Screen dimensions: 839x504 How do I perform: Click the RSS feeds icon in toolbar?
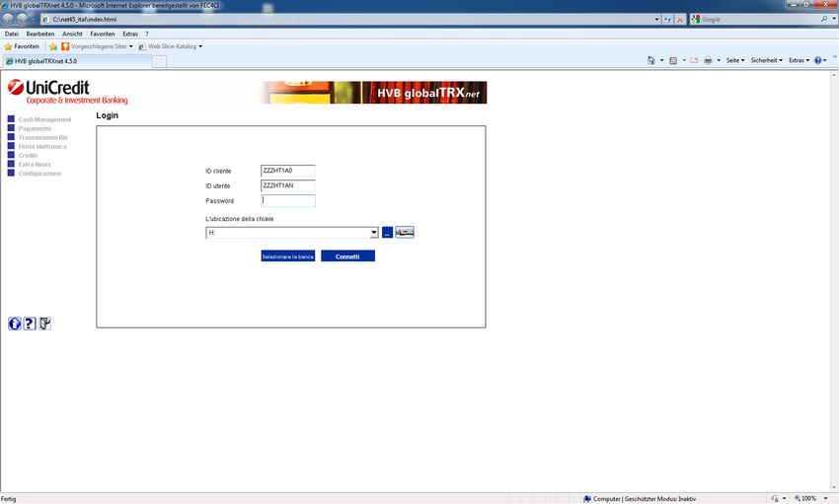pos(672,60)
